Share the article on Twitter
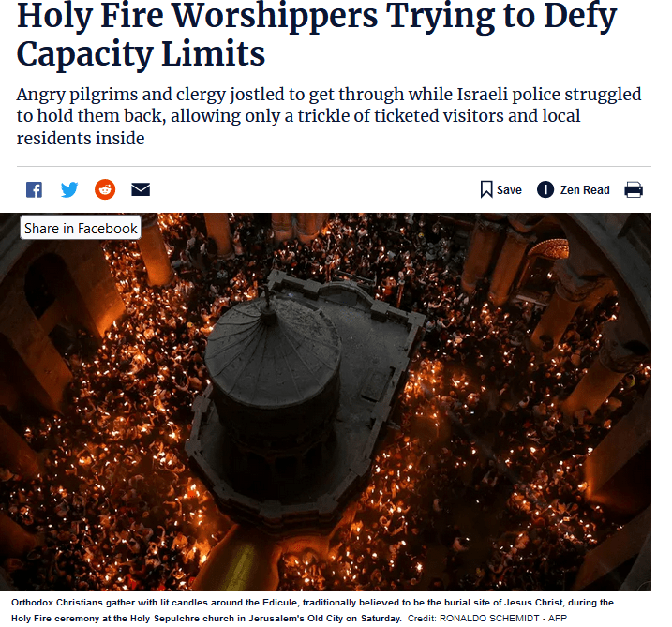 [69, 189]
